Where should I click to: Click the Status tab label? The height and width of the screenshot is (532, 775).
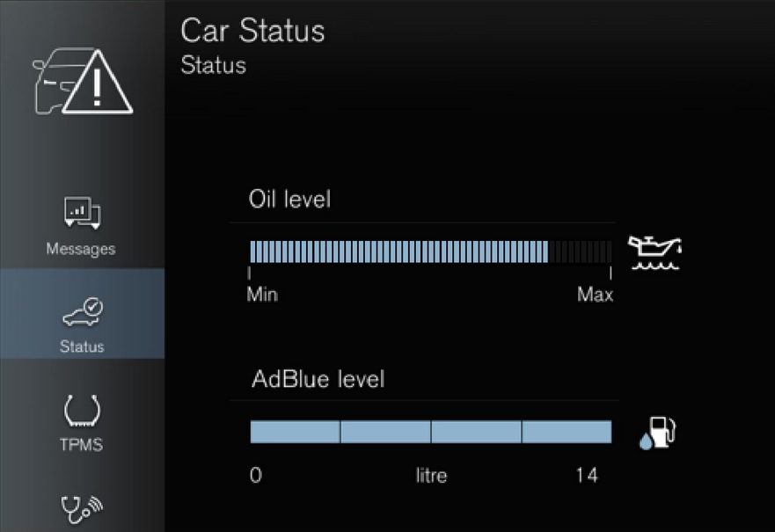[82, 346]
